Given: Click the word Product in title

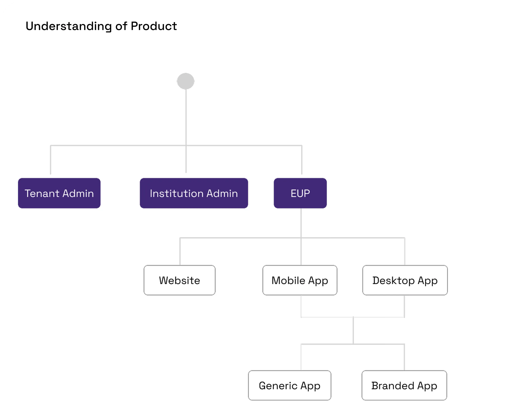Looking at the screenshot, I should (x=154, y=26).
